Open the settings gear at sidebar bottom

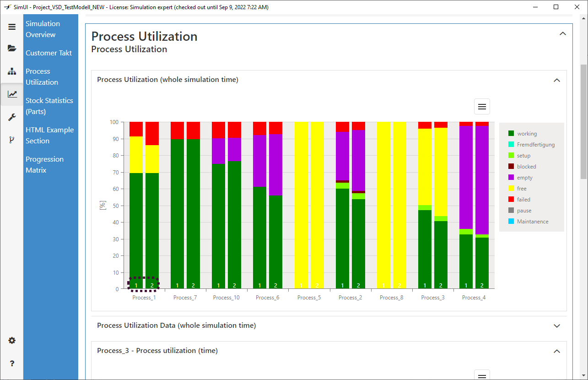point(12,340)
